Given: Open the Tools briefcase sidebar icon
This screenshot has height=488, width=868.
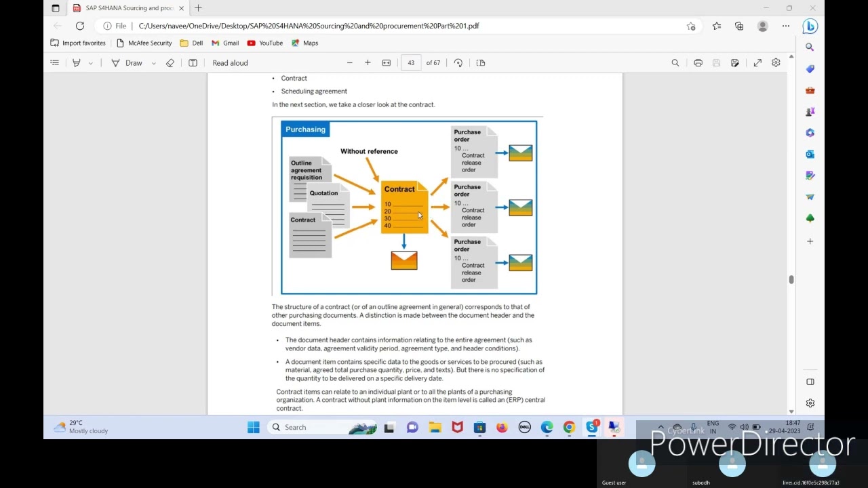Looking at the screenshot, I should [810, 90].
